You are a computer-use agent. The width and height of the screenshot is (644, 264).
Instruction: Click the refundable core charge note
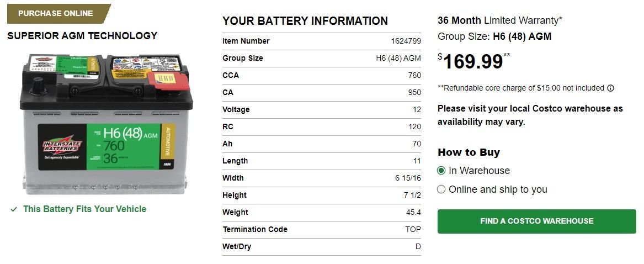coord(521,88)
